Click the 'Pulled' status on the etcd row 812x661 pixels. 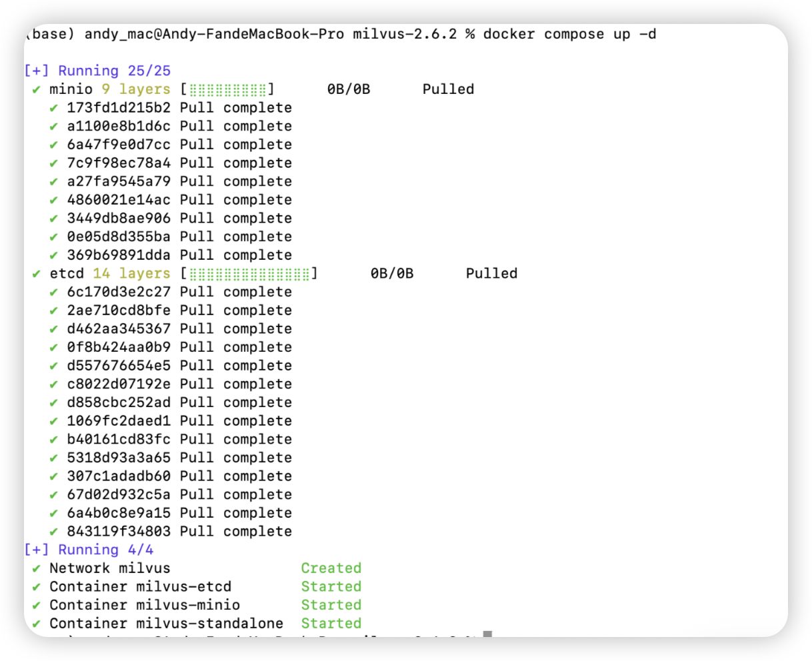[x=491, y=274]
